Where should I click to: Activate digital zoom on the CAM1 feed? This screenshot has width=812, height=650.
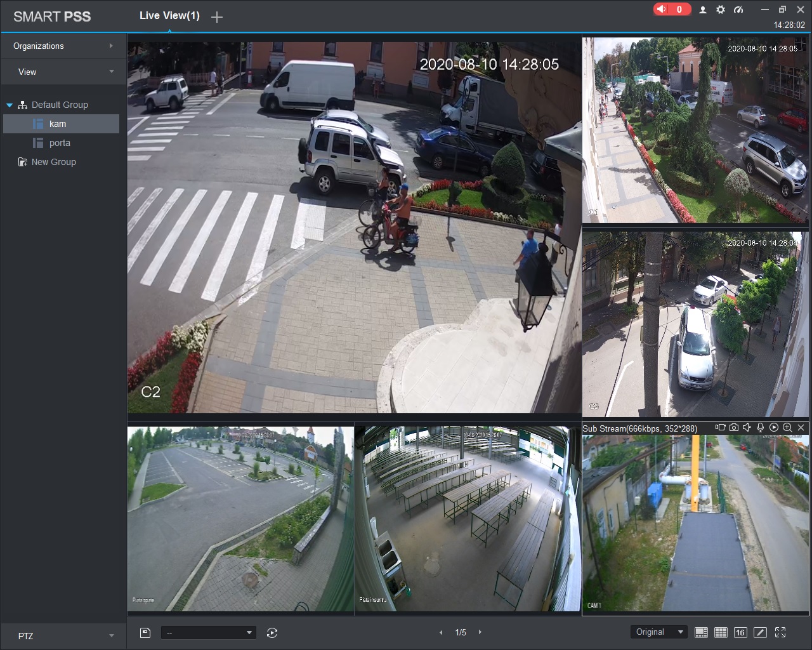(787, 428)
